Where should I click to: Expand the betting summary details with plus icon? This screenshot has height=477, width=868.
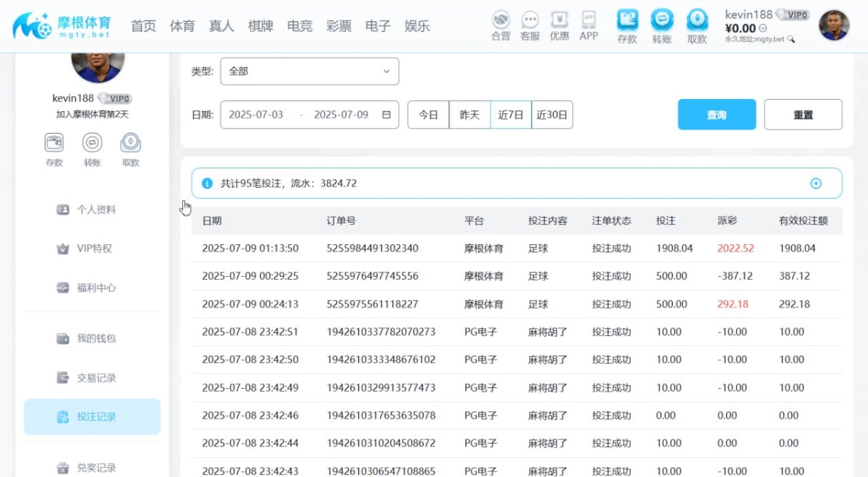(x=816, y=183)
